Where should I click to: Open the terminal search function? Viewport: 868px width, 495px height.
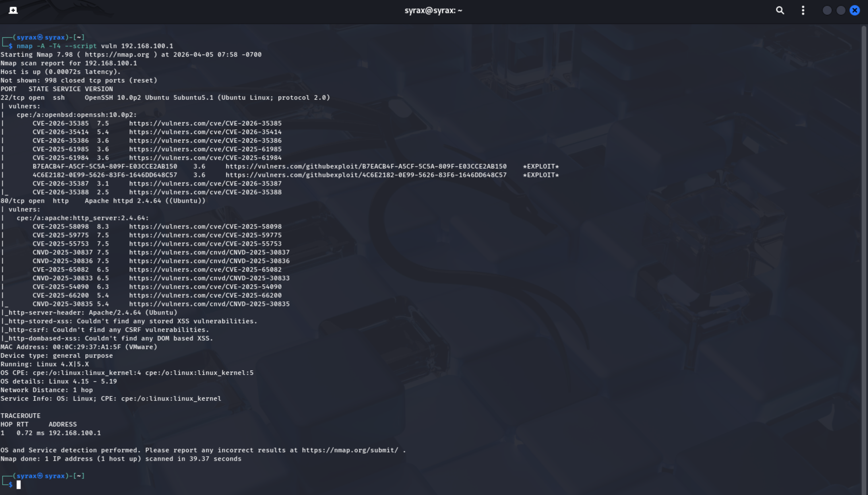[780, 11]
